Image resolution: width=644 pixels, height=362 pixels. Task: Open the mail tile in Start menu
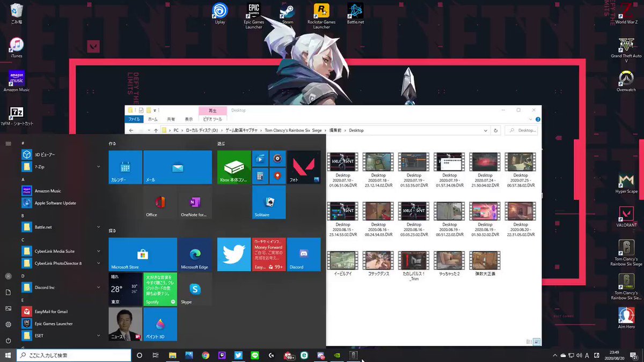click(x=178, y=167)
